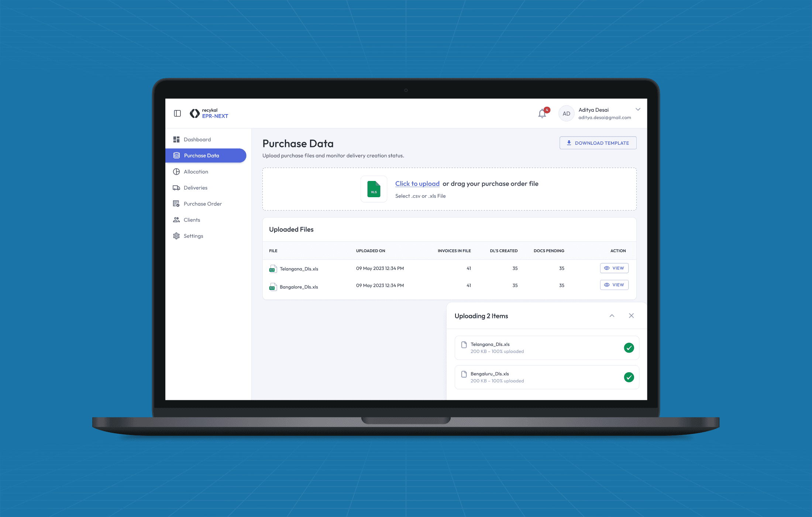Screen dimensions: 812x517
Task: Close the Uploading 2 Items panel
Action: point(631,316)
